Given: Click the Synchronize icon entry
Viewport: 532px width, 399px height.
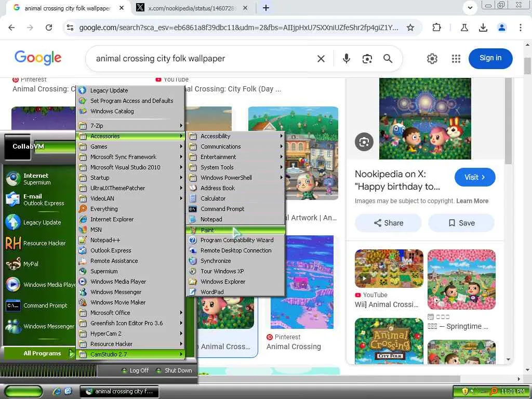Looking at the screenshot, I should (x=193, y=261).
